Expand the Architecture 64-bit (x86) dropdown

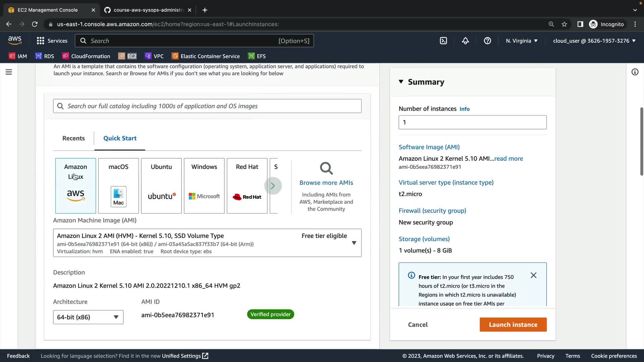[88, 317]
